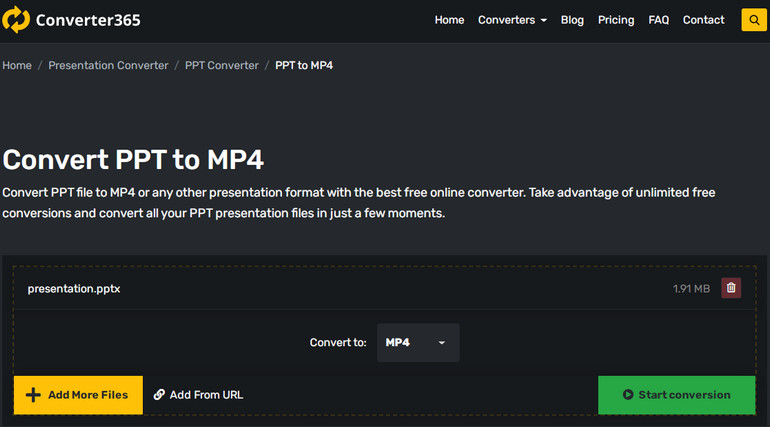Screen dimensions: 770x427
Task: Open the yellow search icon button
Action: pos(754,20)
